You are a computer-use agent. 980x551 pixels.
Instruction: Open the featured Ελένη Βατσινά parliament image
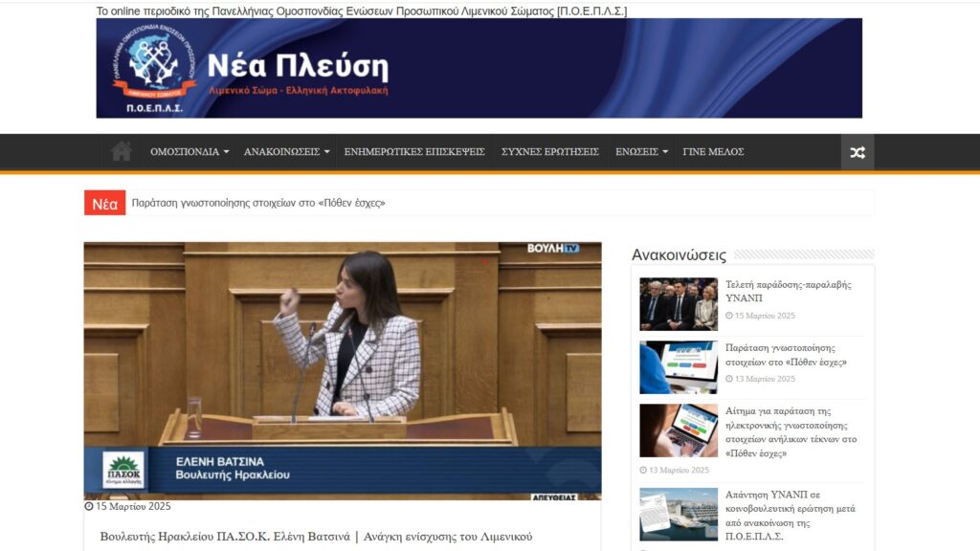(343, 370)
